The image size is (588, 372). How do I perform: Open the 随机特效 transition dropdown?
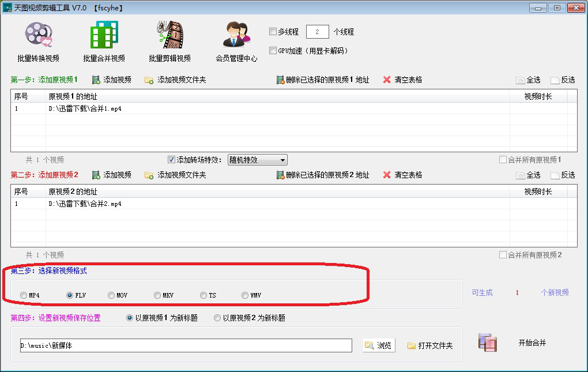257,160
